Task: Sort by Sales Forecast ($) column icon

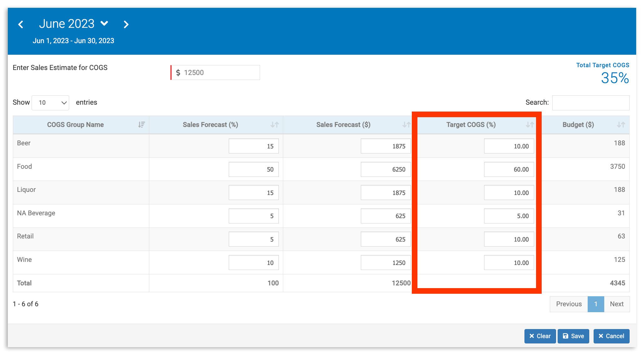Action: tap(406, 125)
